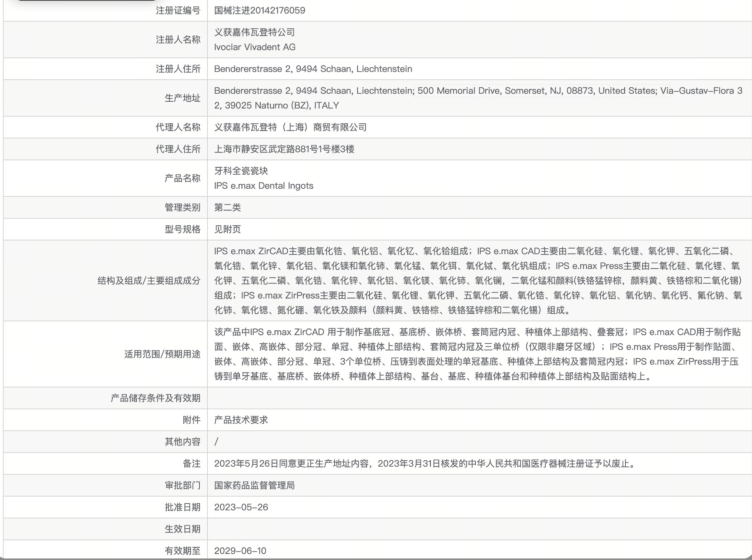This screenshot has width=752, height=560.
Task: Select the text IPS e.max Dental Ingots
Action: 263,186
